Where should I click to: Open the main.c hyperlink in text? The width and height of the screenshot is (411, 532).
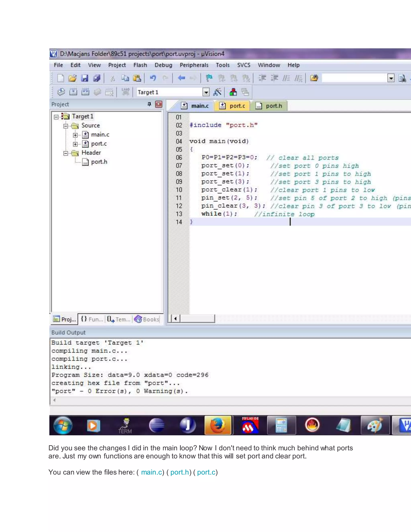click(x=152, y=472)
